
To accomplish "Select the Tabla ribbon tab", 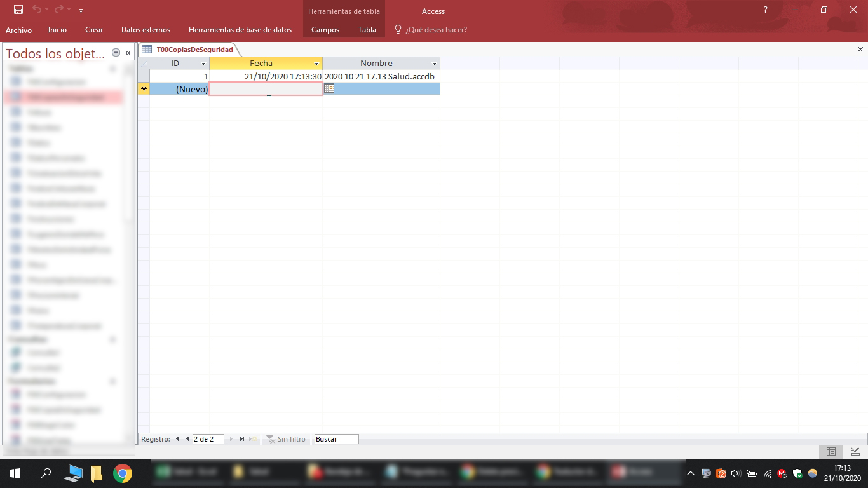I will coord(367,30).
